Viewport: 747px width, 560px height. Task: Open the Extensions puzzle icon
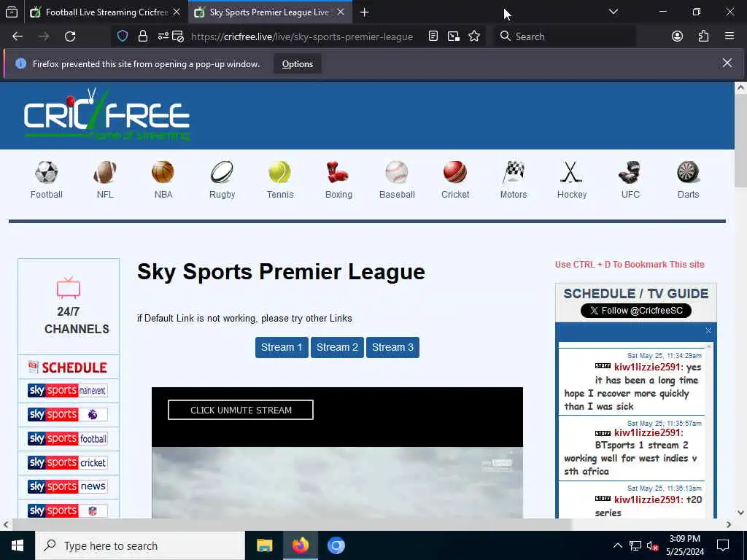coord(704,36)
